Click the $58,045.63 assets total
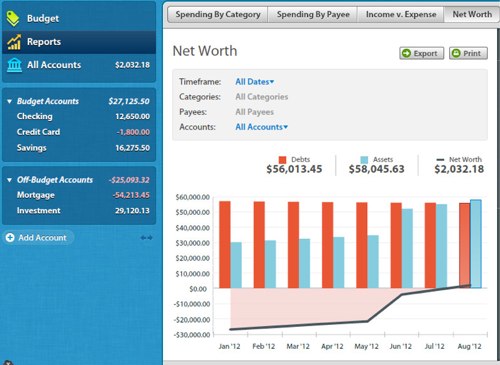The image size is (500, 365). (376, 169)
